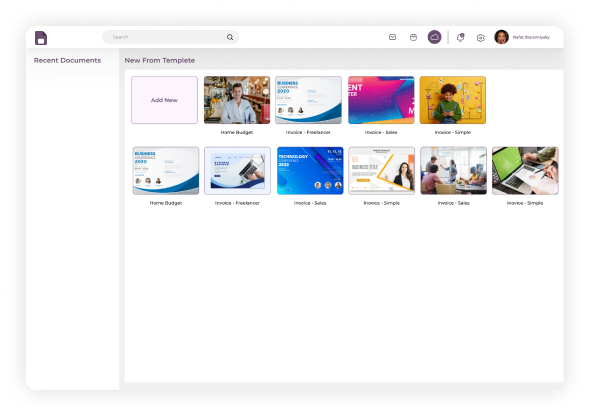Open the calendar icon in header
The width and height of the screenshot is (589, 415).
click(x=413, y=37)
